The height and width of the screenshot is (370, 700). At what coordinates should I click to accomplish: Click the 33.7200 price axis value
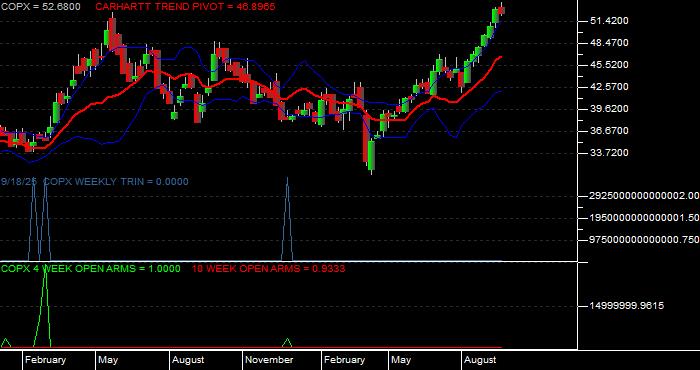(609, 153)
